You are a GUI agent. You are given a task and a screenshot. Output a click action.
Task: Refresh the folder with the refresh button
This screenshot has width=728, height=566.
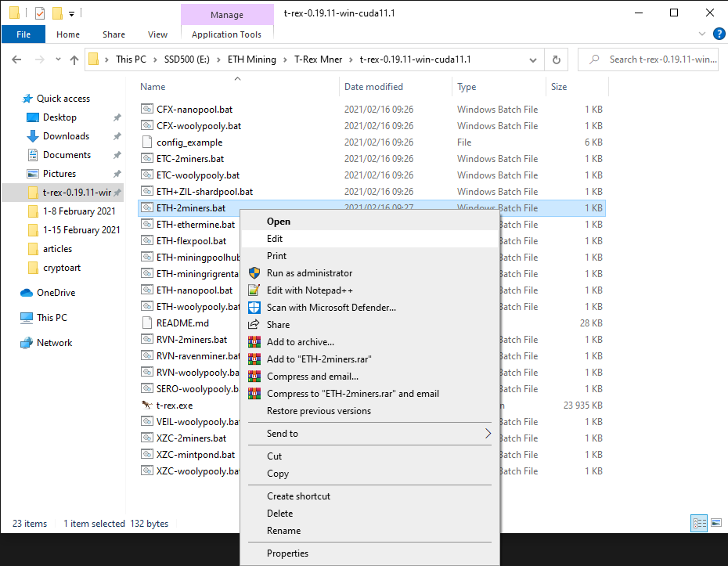click(557, 59)
